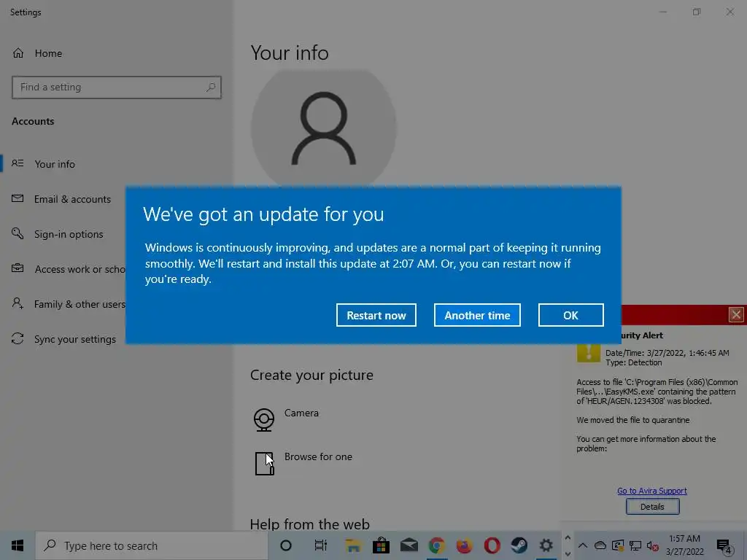Image resolution: width=747 pixels, height=560 pixels.
Task: Select Your info in Accounts sidebar
Action: (x=55, y=164)
